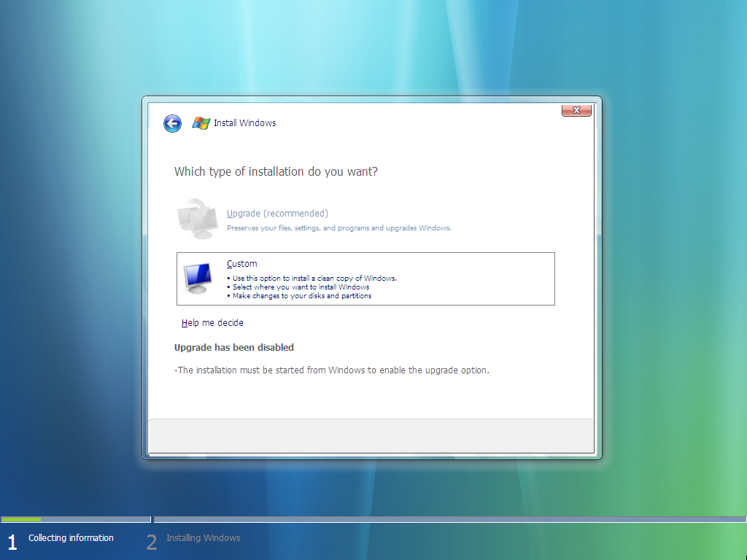Click the Installing Windows step label
This screenshot has width=747, height=560.
pyautogui.click(x=204, y=538)
